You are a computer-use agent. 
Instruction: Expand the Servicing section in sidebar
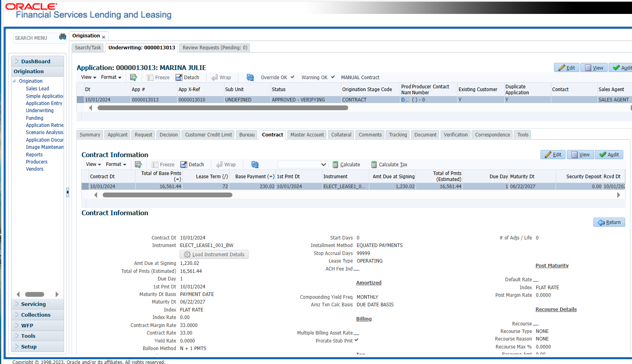[33, 304]
